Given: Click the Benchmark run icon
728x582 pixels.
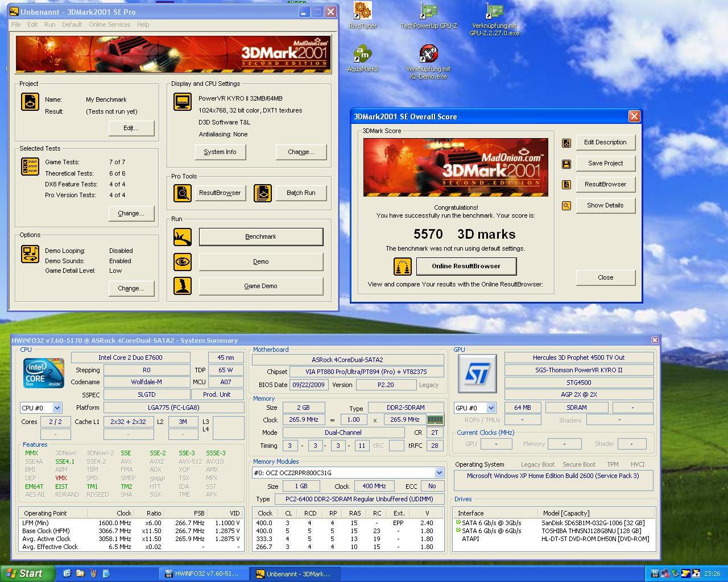Looking at the screenshot, I should [183, 237].
